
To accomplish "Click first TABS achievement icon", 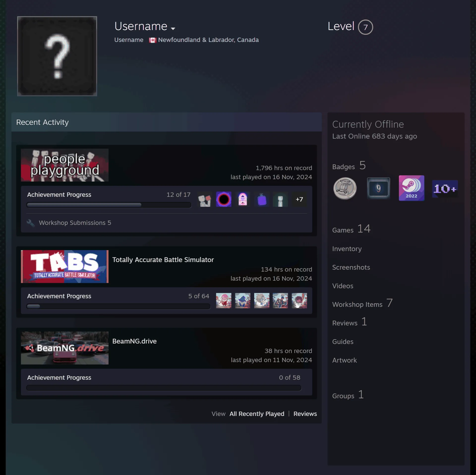I will [x=224, y=301].
